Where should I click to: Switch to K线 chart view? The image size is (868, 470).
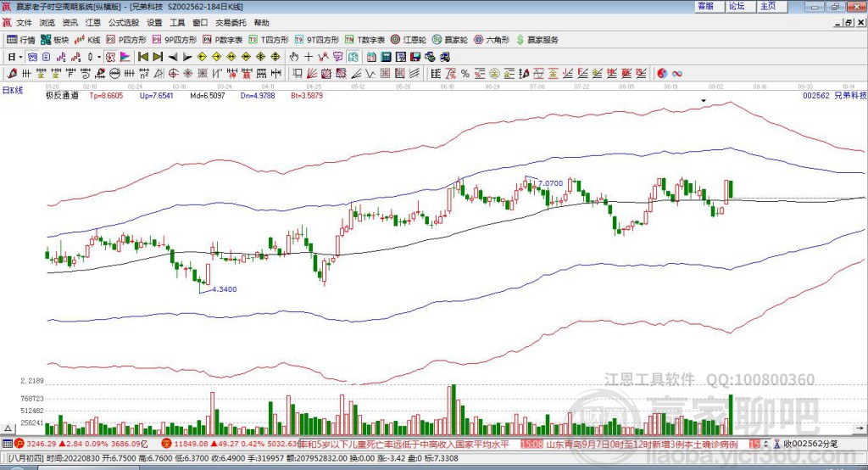click(87, 40)
